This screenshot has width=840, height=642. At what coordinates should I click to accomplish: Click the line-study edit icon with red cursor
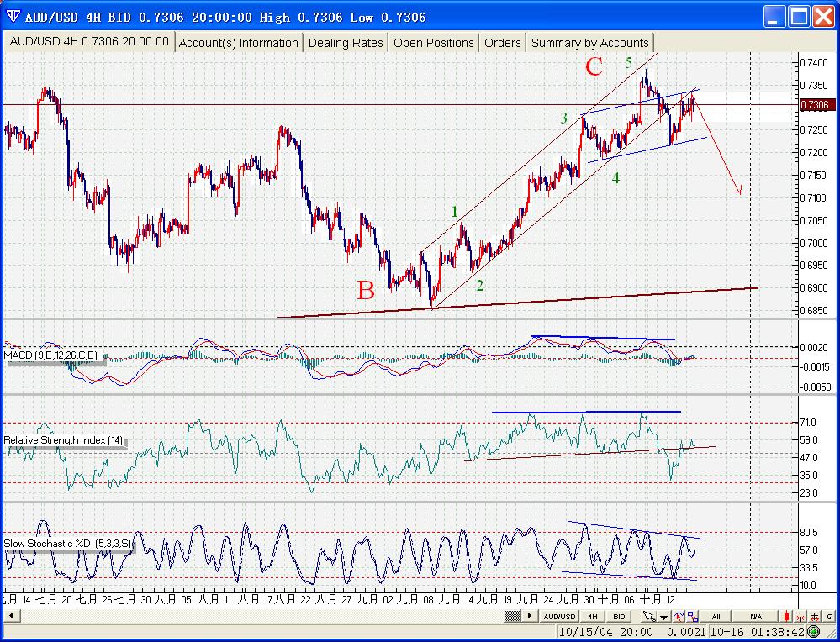pyautogui.click(x=679, y=616)
